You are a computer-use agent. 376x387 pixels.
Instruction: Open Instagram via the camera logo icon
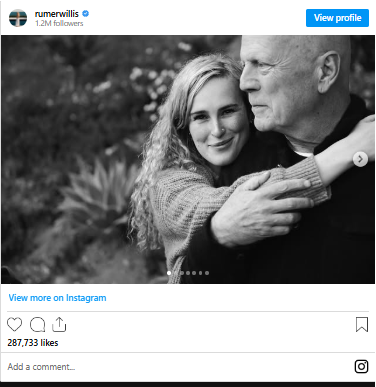[361, 366]
